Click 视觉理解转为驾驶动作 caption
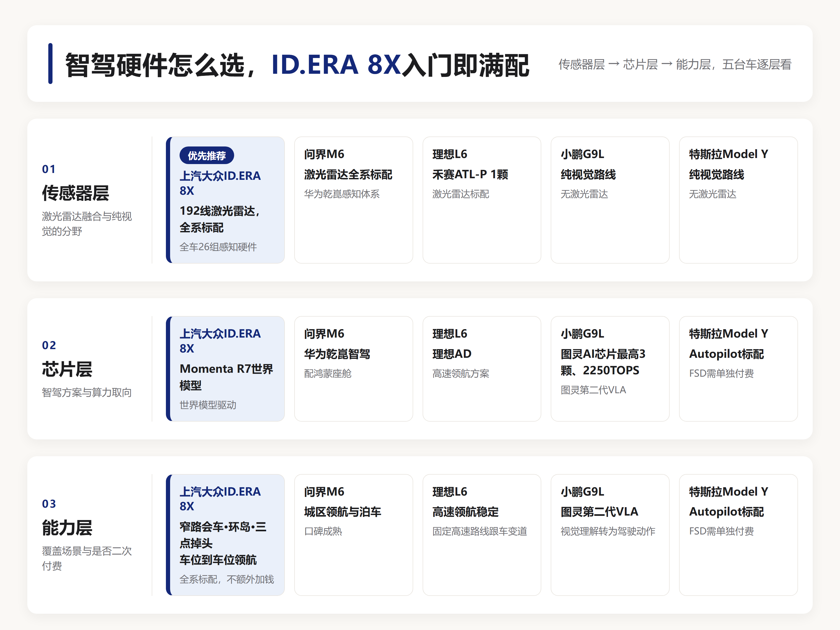This screenshot has height=630, width=840. pyautogui.click(x=608, y=531)
